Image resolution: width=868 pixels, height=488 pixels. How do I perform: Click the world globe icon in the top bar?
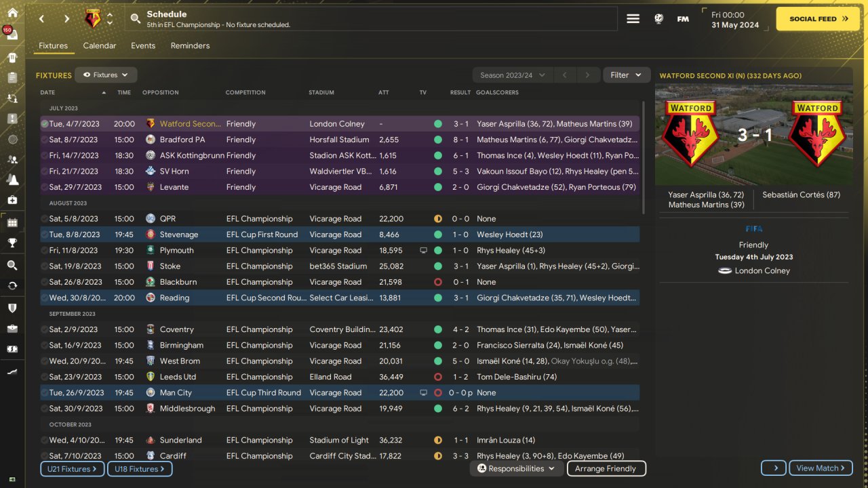tap(658, 19)
